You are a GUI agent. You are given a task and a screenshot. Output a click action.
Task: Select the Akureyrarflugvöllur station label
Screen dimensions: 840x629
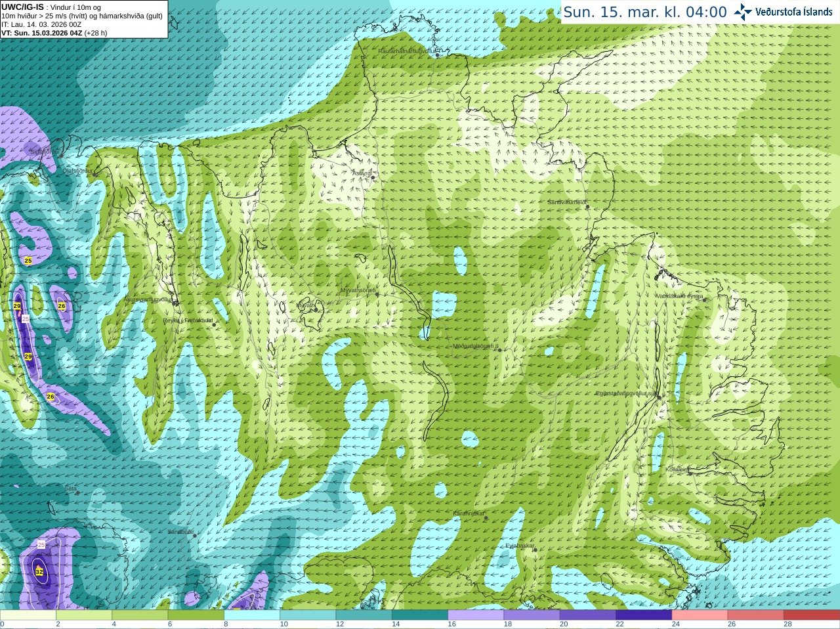coord(148,299)
